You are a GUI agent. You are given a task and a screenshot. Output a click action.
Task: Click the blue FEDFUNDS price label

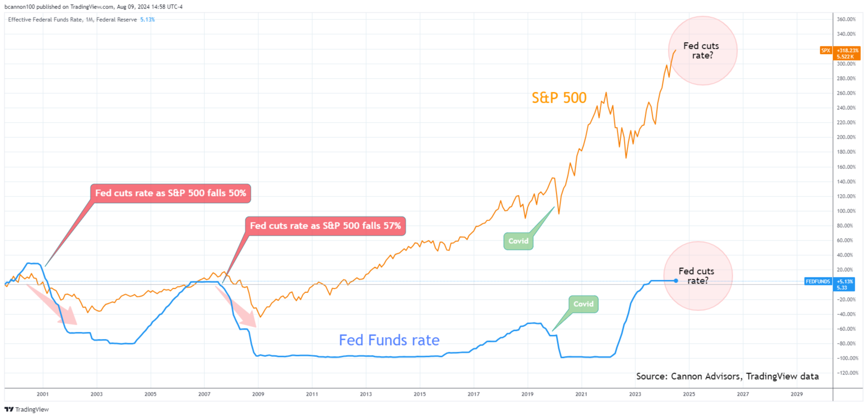830,285
